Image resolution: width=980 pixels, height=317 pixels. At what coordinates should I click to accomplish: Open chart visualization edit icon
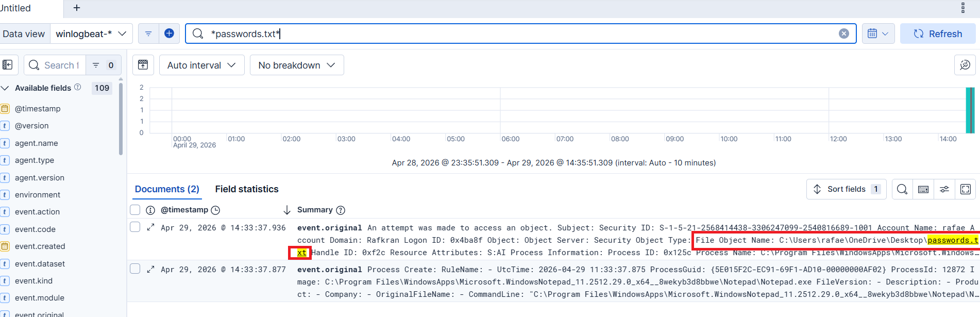[965, 65]
